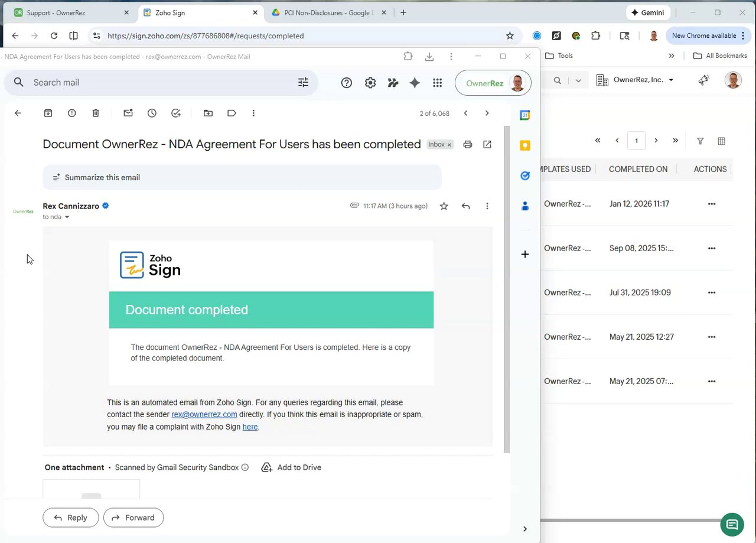The width and height of the screenshot is (756, 543).
Task: Open rex@ownerrez.com link
Action: (204, 414)
